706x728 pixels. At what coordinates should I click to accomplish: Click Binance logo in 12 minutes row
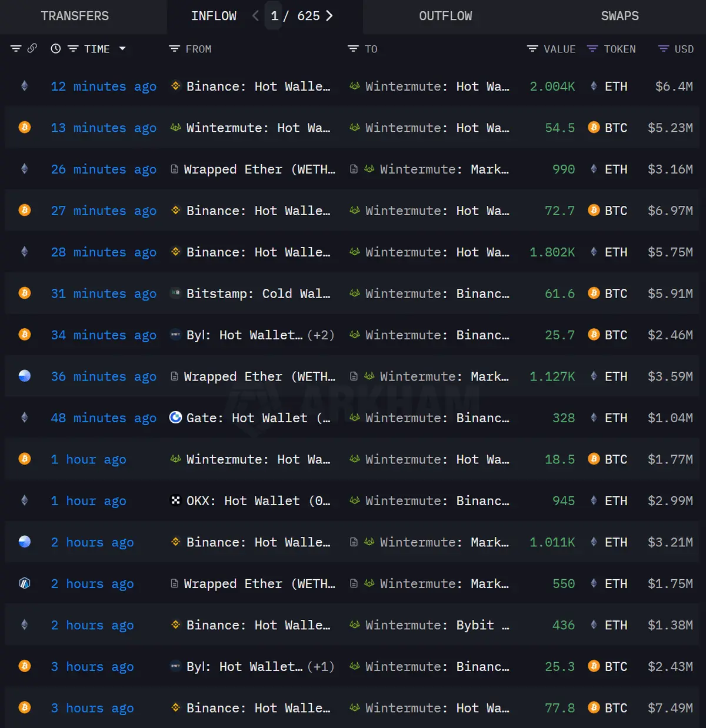(175, 86)
